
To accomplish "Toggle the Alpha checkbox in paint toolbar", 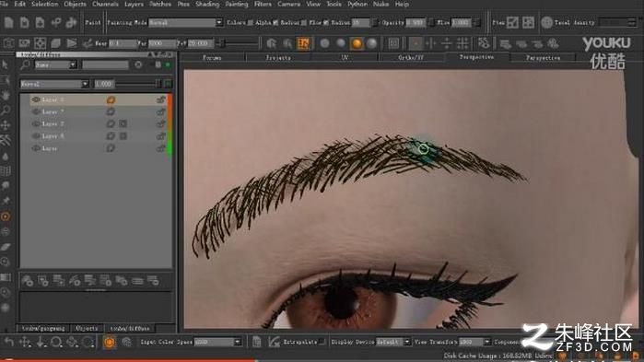I will click(x=275, y=23).
